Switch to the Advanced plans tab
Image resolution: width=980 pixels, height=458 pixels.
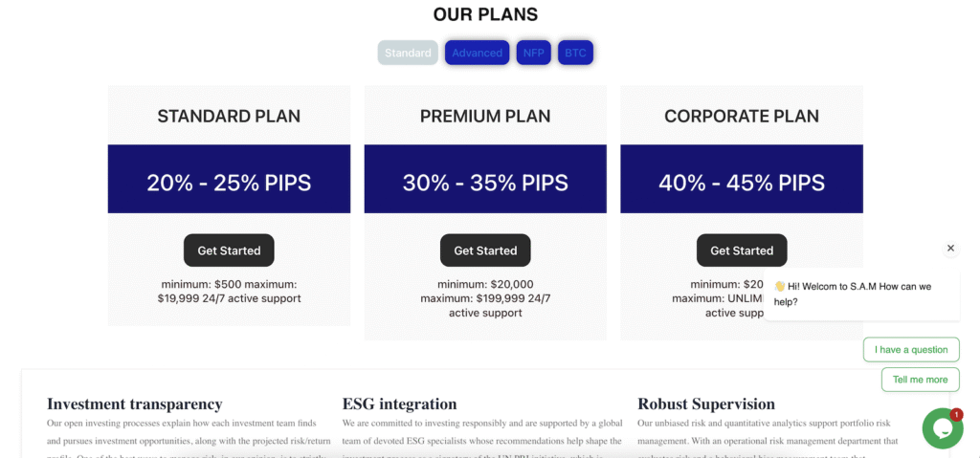tap(477, 54)
